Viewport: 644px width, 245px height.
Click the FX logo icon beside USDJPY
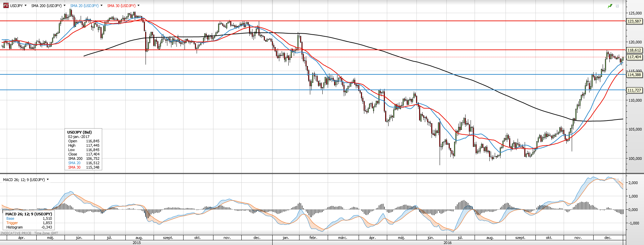click(x=6, y=6)
